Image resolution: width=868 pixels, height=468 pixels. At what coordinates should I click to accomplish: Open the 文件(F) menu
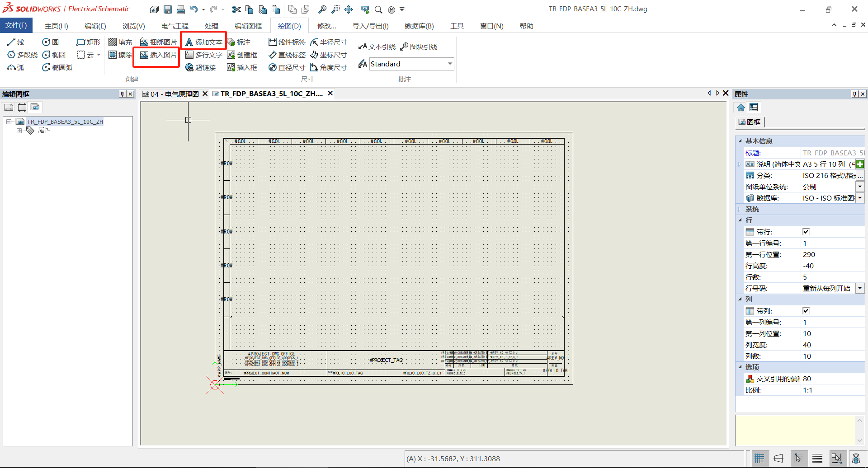[x=16, y=25]
